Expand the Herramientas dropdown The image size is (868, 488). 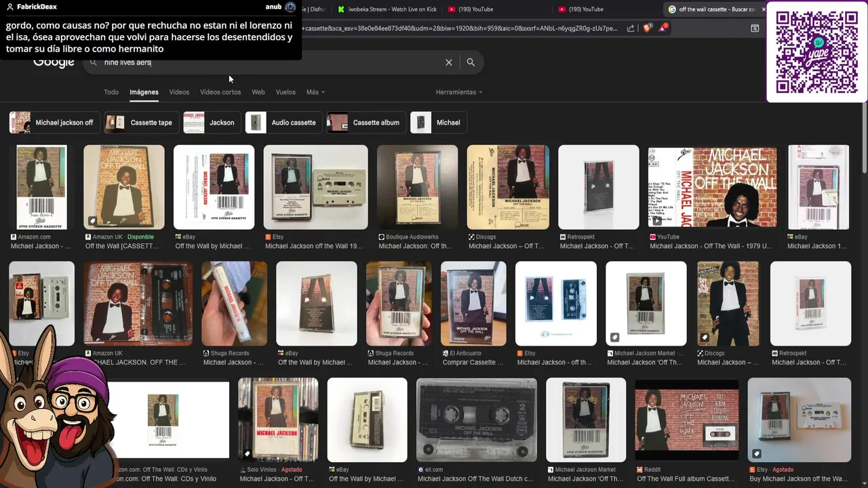coord(459,92)
